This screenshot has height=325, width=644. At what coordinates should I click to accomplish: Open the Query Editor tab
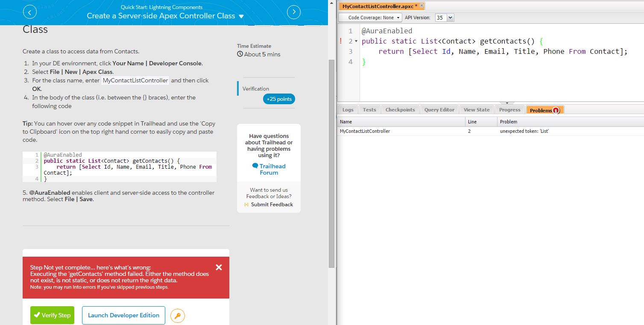click(x=439, y=110)
